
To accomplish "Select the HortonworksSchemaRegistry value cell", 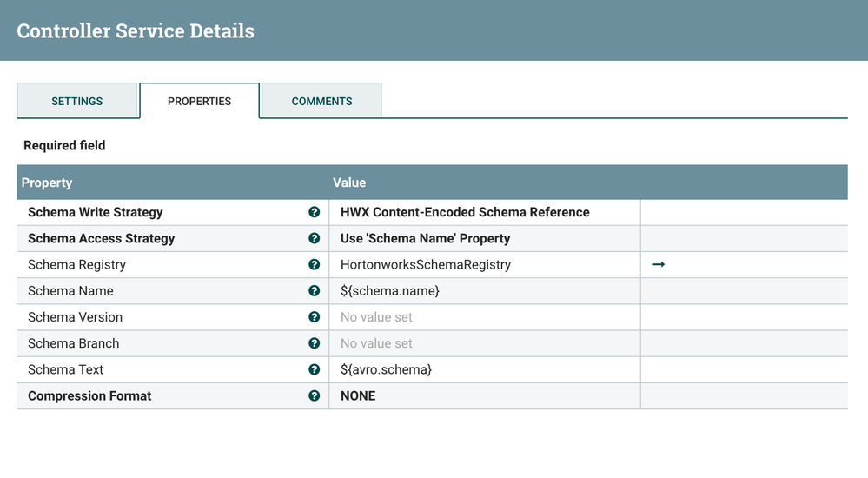I will coord(426,264).
